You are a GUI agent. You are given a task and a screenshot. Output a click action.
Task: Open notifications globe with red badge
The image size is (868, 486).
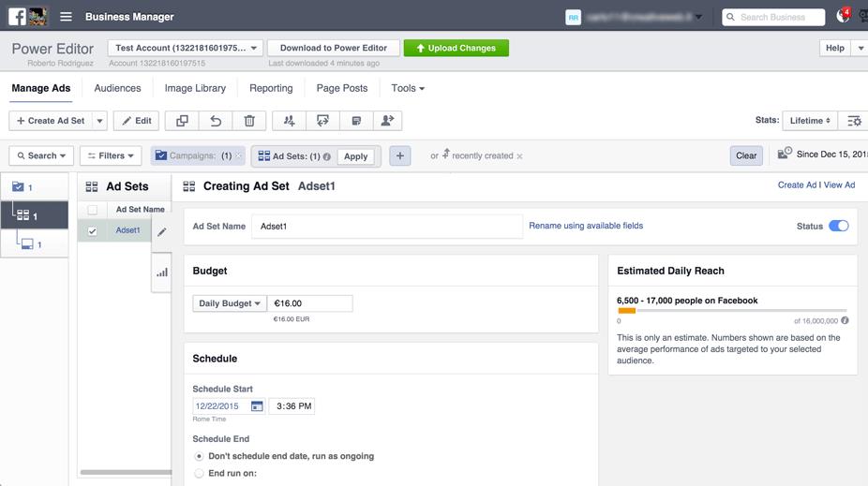coord(843,16)
